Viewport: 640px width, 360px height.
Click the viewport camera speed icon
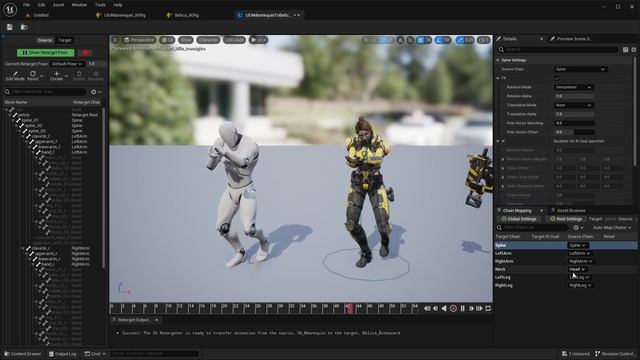(x=484, y=40)
